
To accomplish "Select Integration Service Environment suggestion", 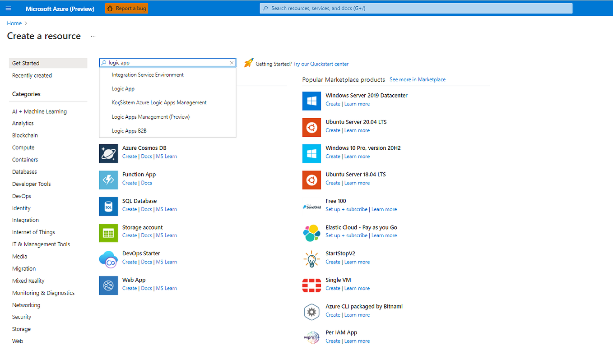I will pyautogui.click(x=148, y=74).
